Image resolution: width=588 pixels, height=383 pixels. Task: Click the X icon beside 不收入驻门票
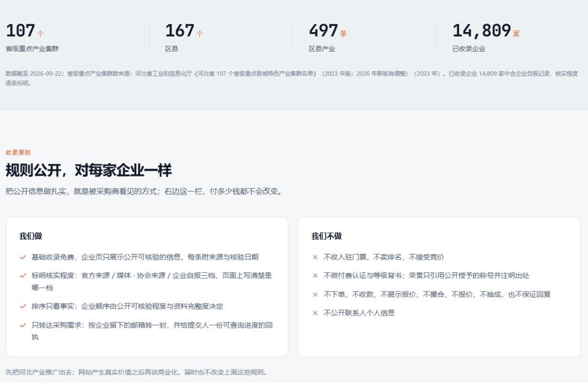[315, 257]
